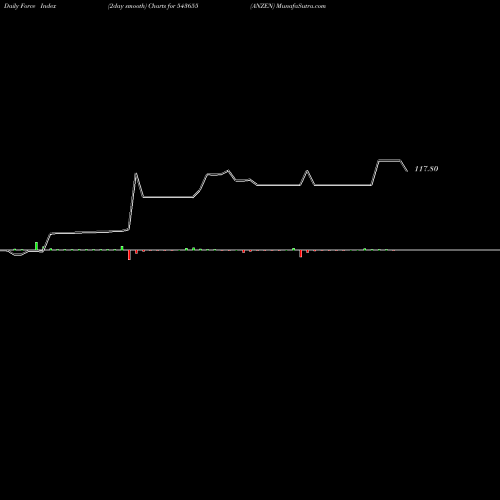Click the tall green force index bar
The width and height of the screenshot is (500, 500).
point(37,246)
